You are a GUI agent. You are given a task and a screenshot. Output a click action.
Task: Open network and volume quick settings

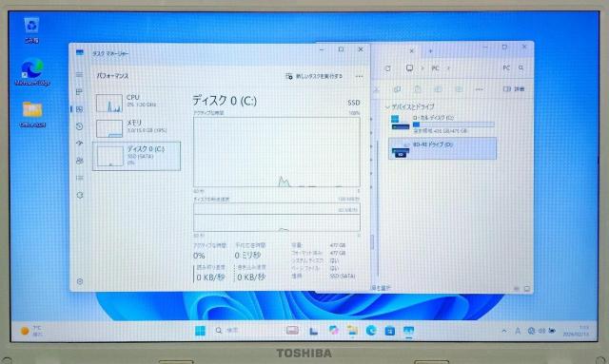(541, 331)
